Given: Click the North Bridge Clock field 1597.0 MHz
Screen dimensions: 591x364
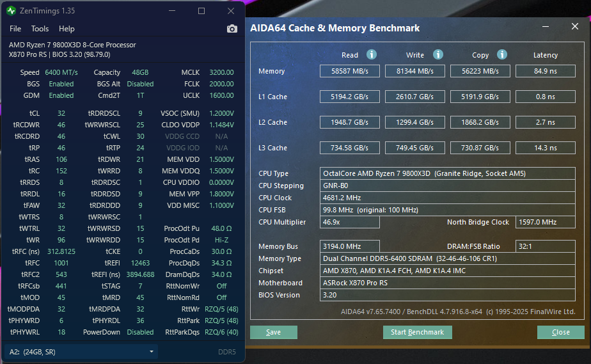Looking at the screenshot, I should (x=546, y=222).
